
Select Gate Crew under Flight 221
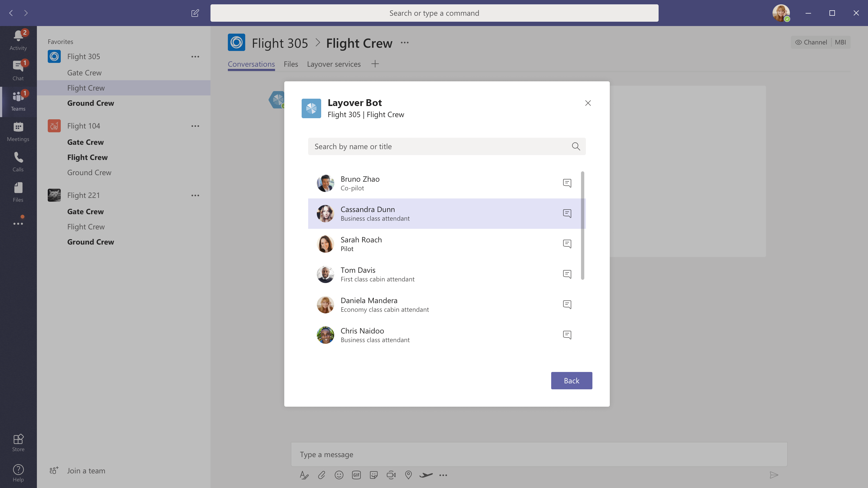85,211
